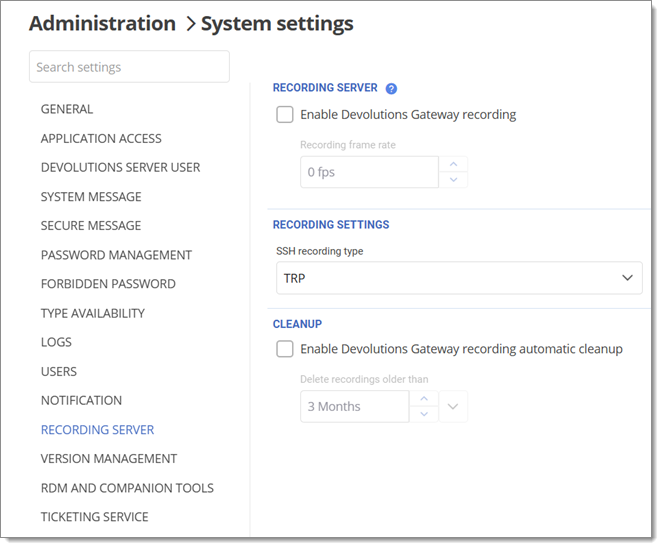This screenshot has height=548, width=662.
Task: Expand the Months unit dropdown arrow
Action: [x=453, y=407]
